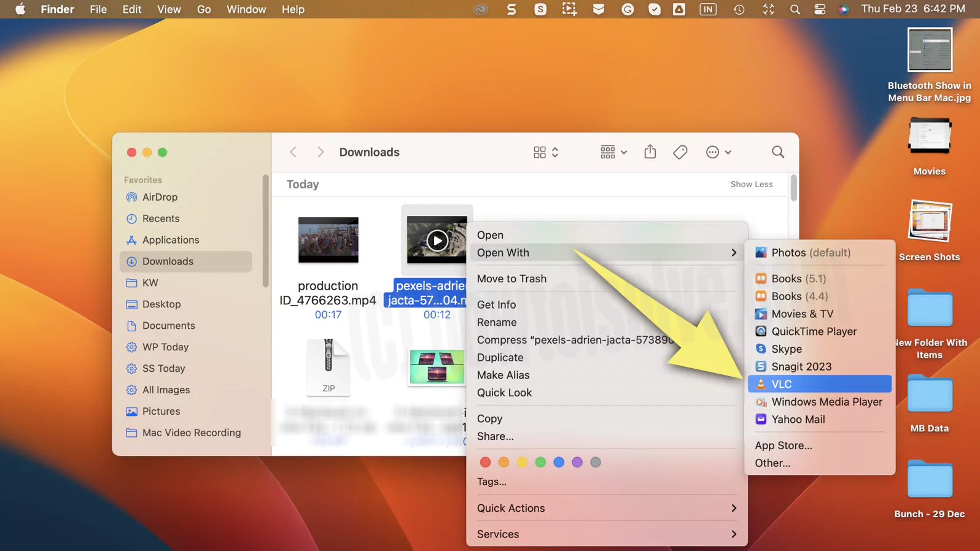Open with Windows Media Player

click(820, 402)
